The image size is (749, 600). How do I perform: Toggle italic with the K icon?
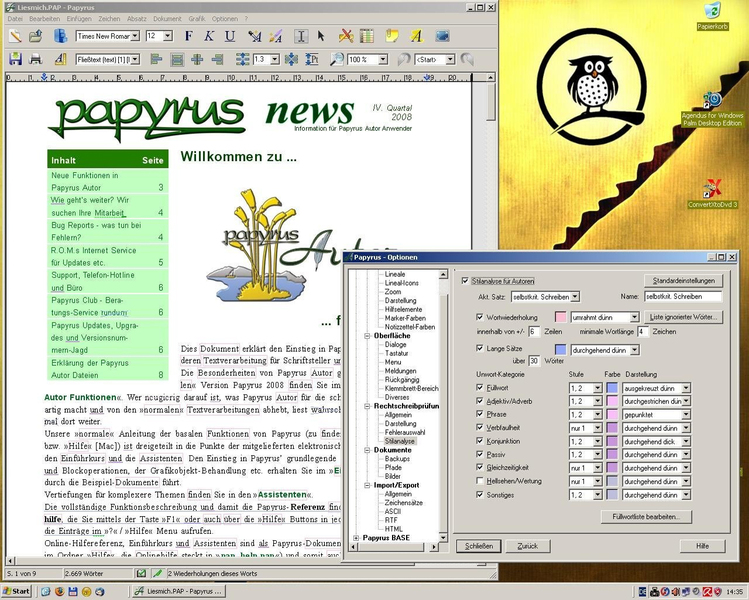(x=209, y=36)
